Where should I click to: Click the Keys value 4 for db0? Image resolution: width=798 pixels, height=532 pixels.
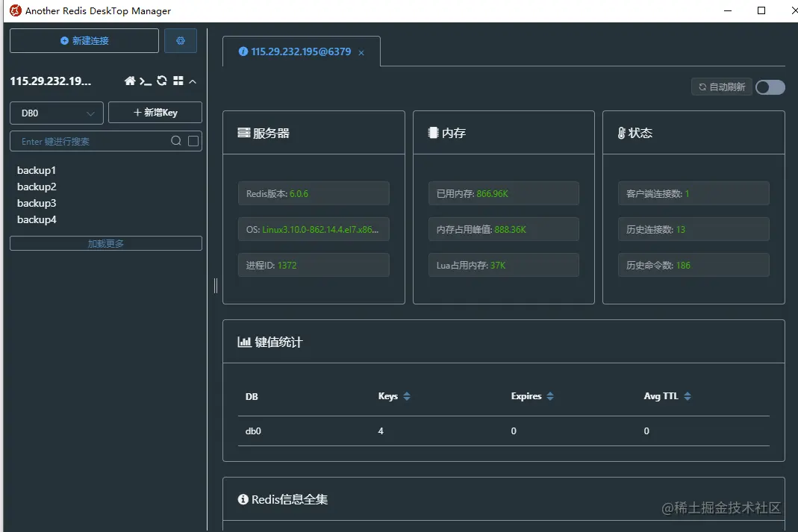coord(381,431)
